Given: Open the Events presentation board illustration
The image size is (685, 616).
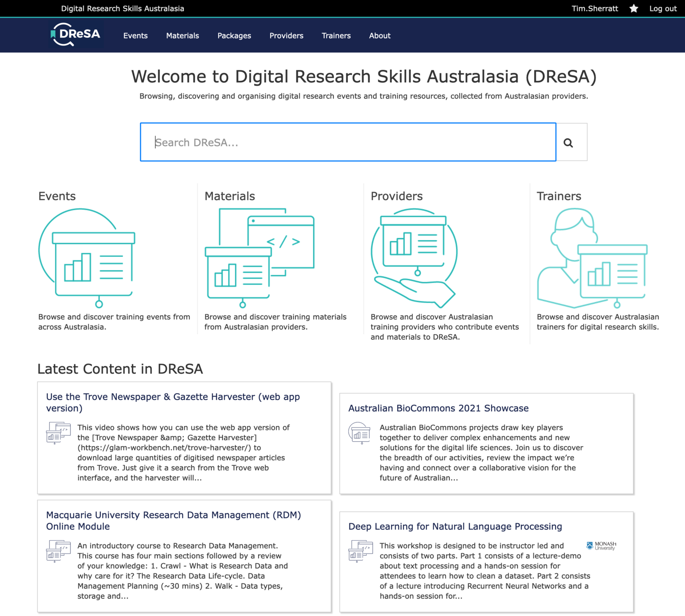Looking at the screenshot, I should coord(87,258).
